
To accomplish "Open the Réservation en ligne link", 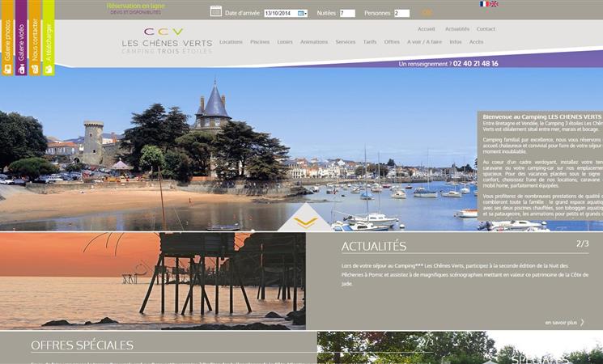I will pyautogui.click(x=136, y=6).
